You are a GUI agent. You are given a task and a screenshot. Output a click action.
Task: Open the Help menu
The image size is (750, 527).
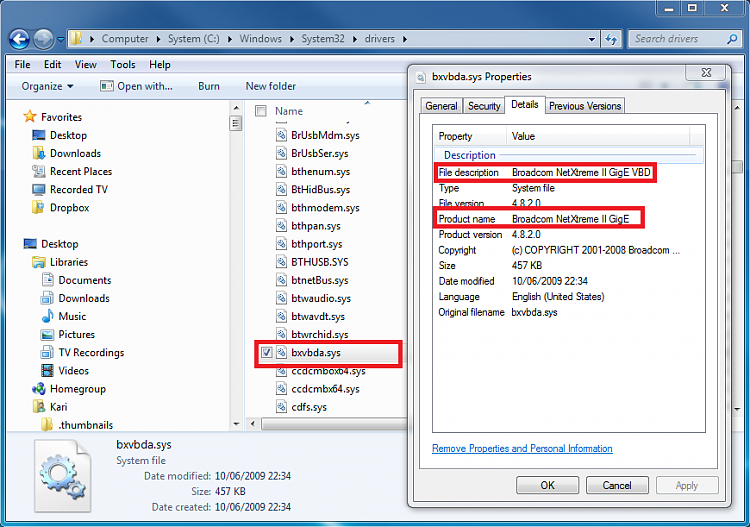click(160, 65)
